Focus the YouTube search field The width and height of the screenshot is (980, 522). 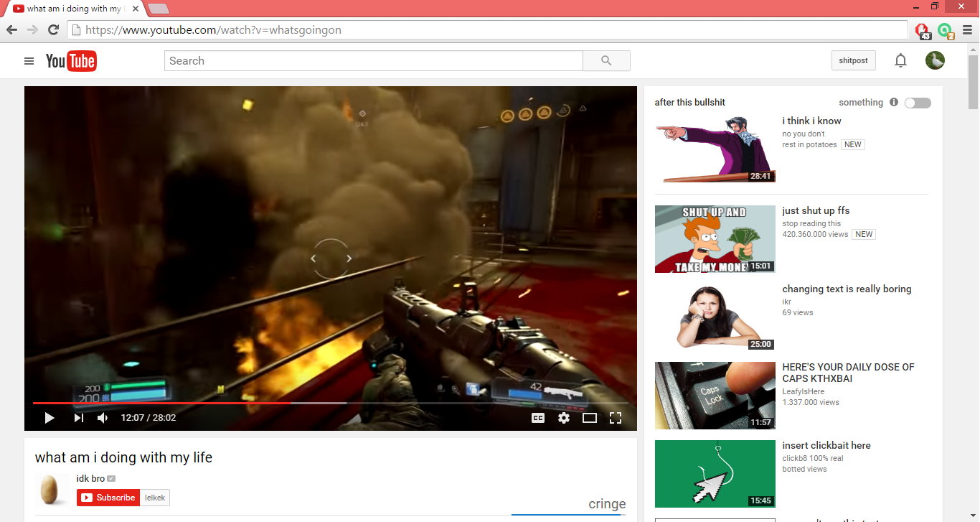pyautogui.click(x=374, y=61)
